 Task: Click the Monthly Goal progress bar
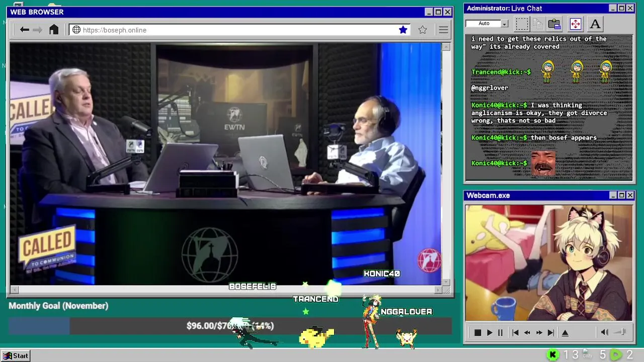click(x=230, y=326)
